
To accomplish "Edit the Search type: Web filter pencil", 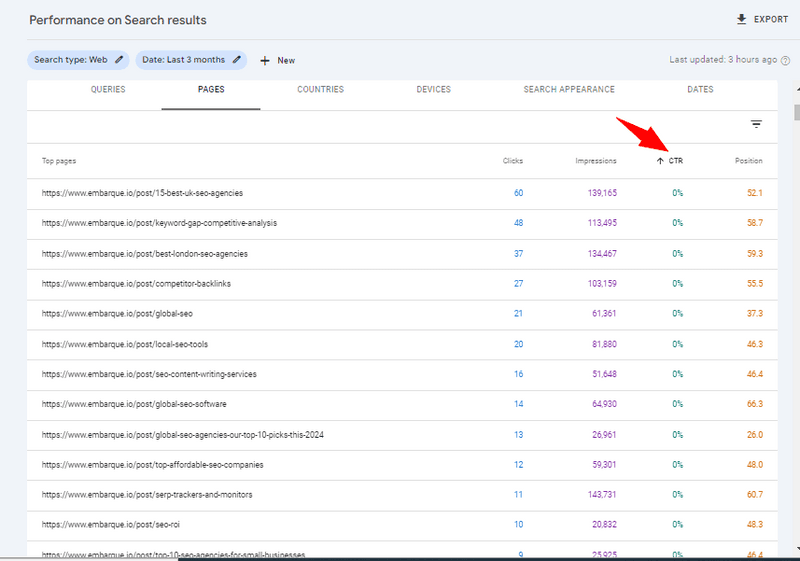I will pyautogui.click(x=119, y=60).
